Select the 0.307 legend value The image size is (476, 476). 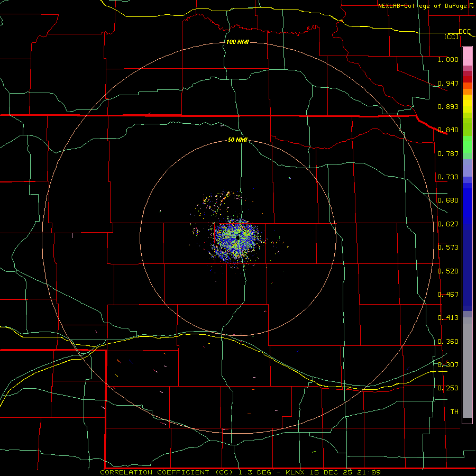tap(448, 365)
